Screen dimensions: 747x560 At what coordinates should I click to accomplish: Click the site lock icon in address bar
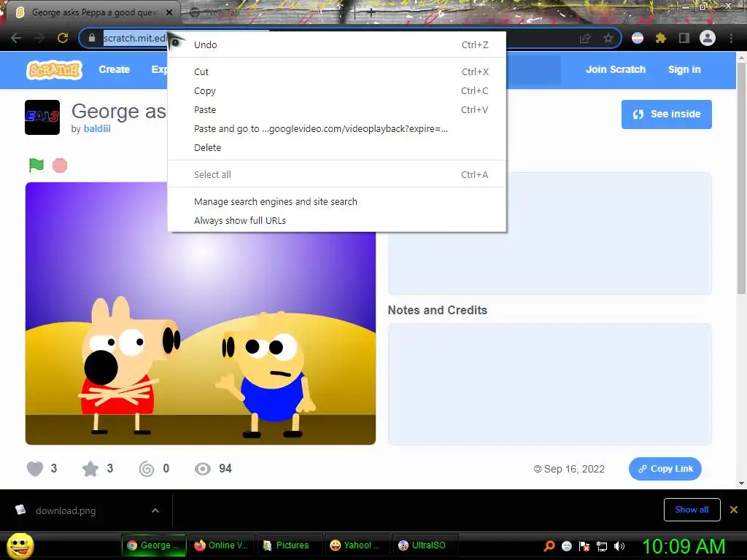coord(92,38)
